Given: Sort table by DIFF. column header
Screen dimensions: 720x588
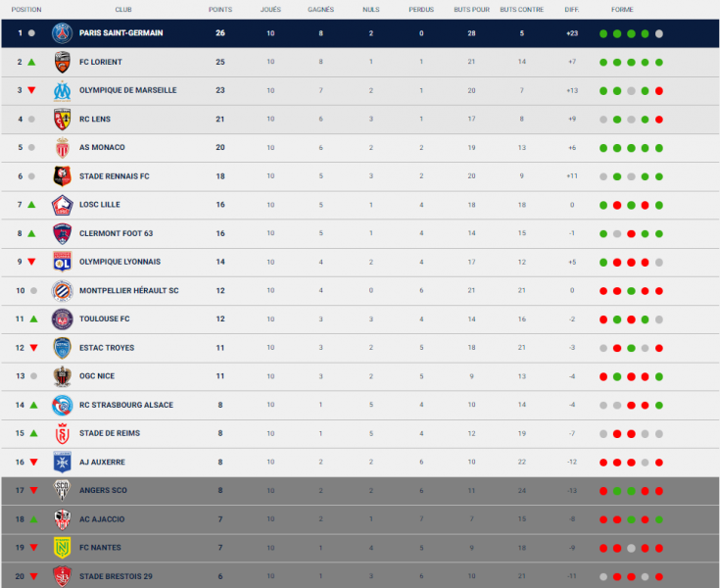Looking at the screenshot, I should [572, 9].
